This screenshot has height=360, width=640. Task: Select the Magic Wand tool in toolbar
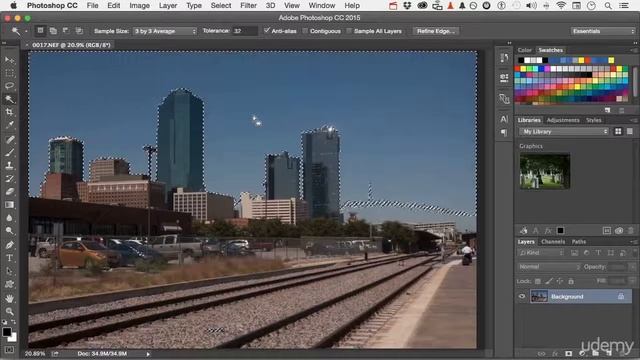9,99
